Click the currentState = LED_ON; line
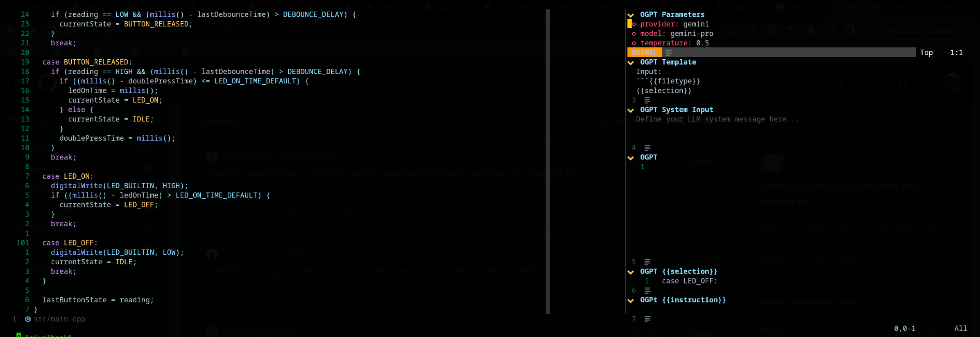Image resolution: width=980 pixels, height=337 pixels. pos(115,100)
